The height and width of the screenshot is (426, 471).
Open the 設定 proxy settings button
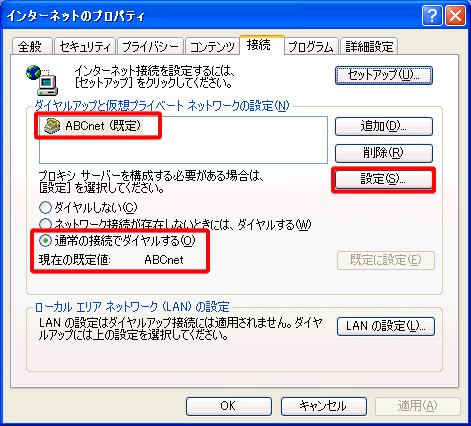pos(384,180)
